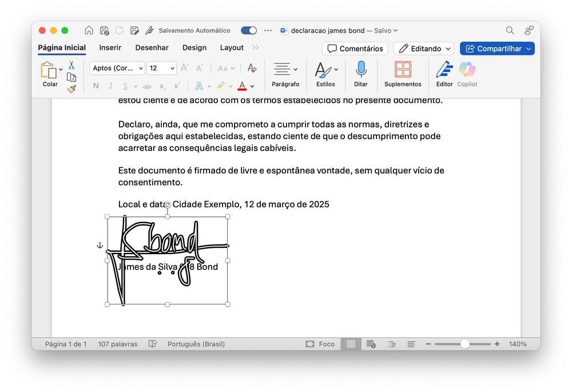Viewport: 572px width, 392px height.
Task: Click the Compartilhar button
Action: (497, 49)
